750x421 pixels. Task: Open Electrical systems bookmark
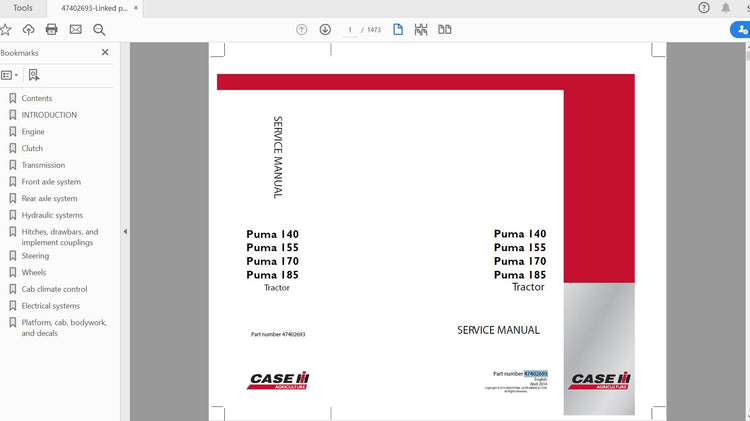coord(51,306)
